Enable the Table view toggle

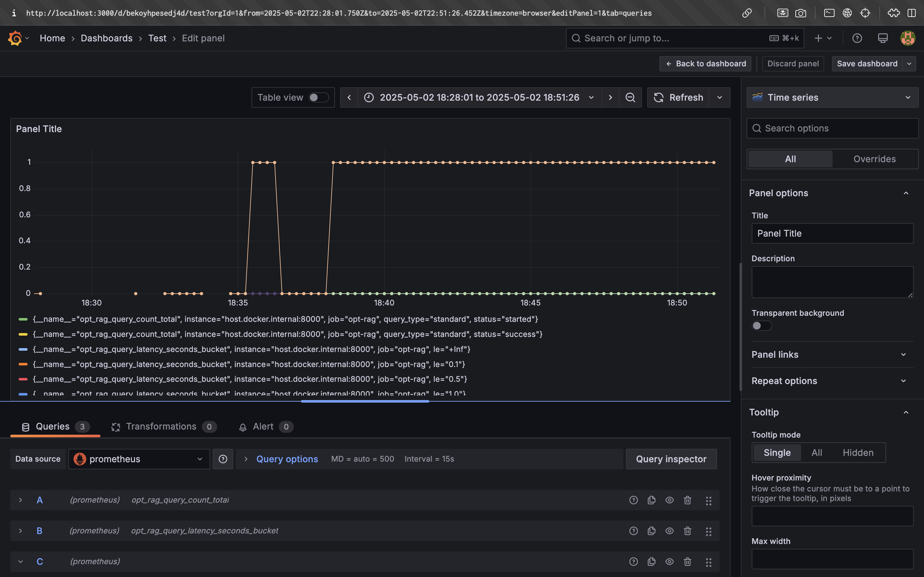(x=317, y=97)
